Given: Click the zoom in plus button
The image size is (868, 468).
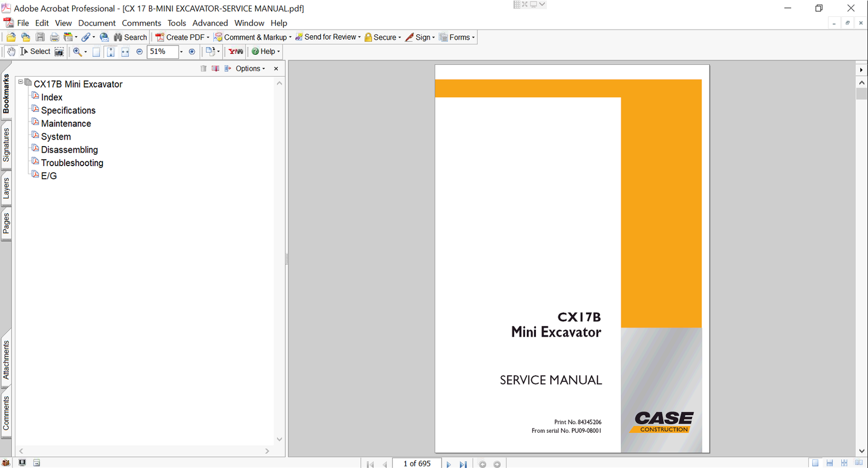Looking at the screenshot, I should click(x=192, y=52).
